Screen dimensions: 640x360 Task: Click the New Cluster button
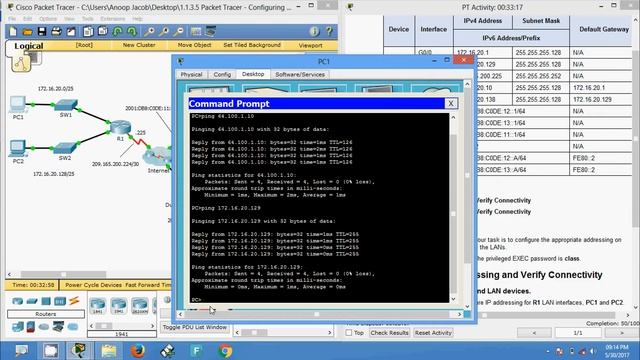139,45
